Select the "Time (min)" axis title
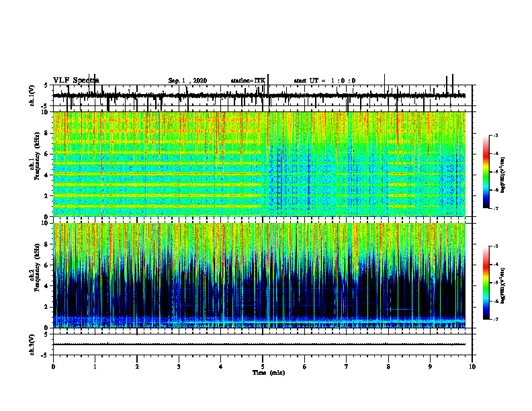This screenshot has width=532, height=411. [269, 373]
